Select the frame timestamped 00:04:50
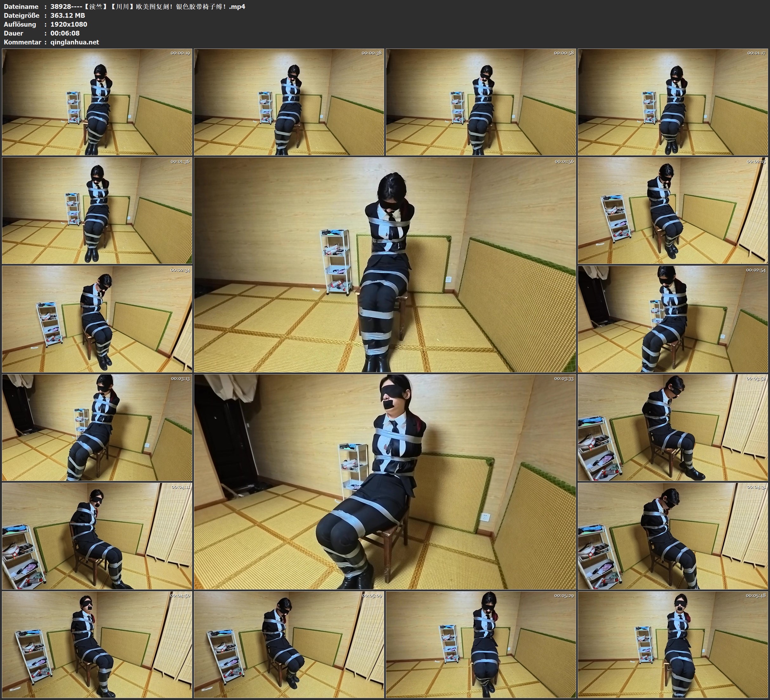Screen dimensions: 770x700 [x=97, y=644]
